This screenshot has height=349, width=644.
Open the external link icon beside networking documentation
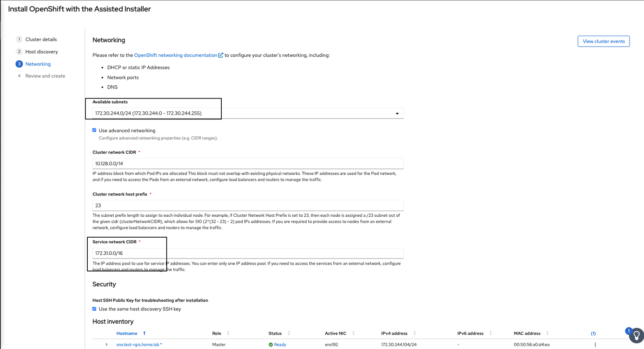221,55
